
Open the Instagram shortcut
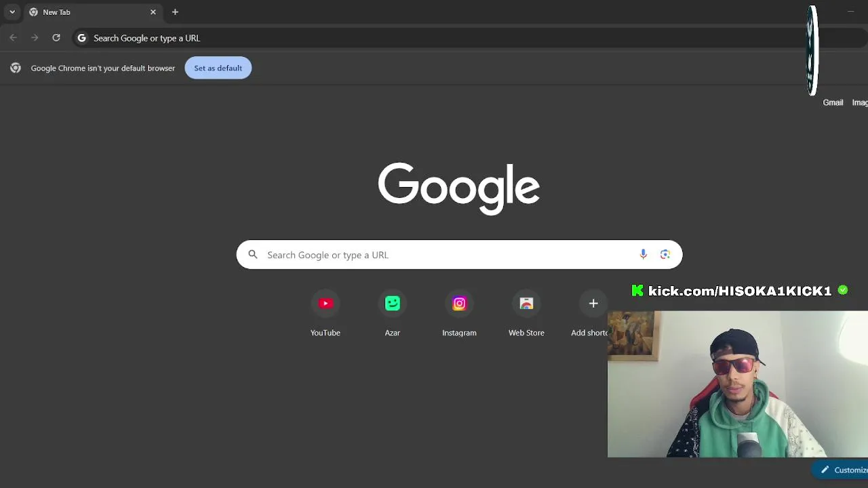(x=459, y=314)
